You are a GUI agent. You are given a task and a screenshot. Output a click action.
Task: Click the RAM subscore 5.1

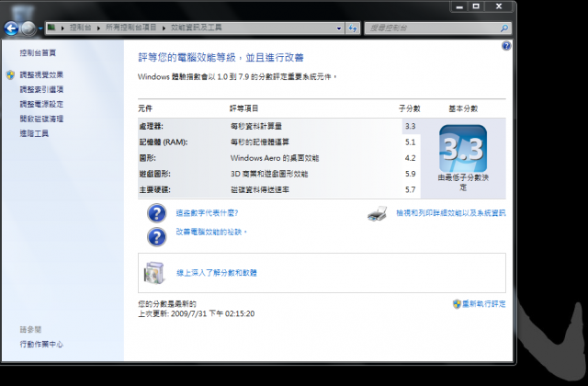pos(411,142)
